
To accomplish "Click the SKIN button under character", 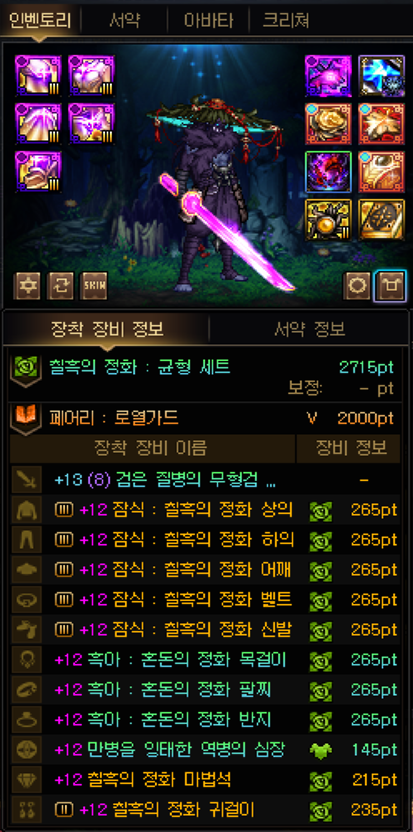I will pos(93,287).
